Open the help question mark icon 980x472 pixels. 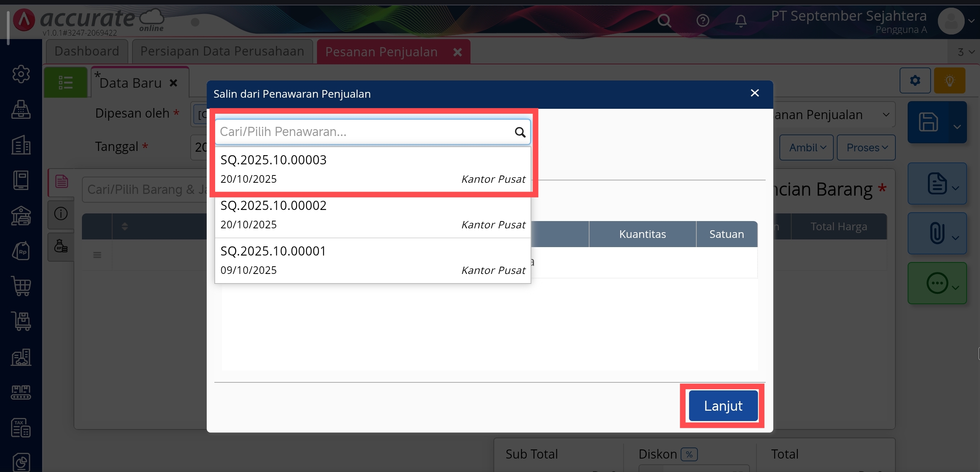pyautogui.click(x=703, y=20)
